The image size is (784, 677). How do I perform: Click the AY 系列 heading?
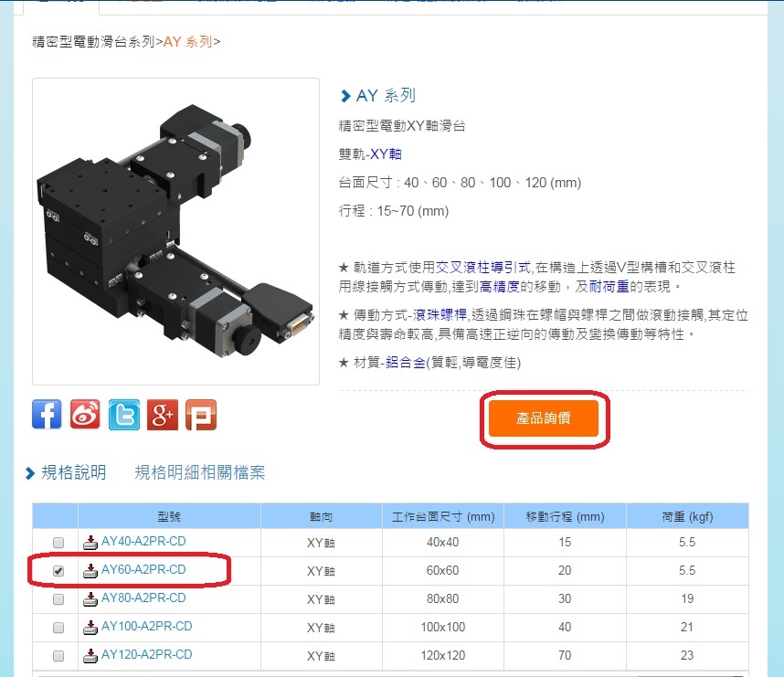386,96
